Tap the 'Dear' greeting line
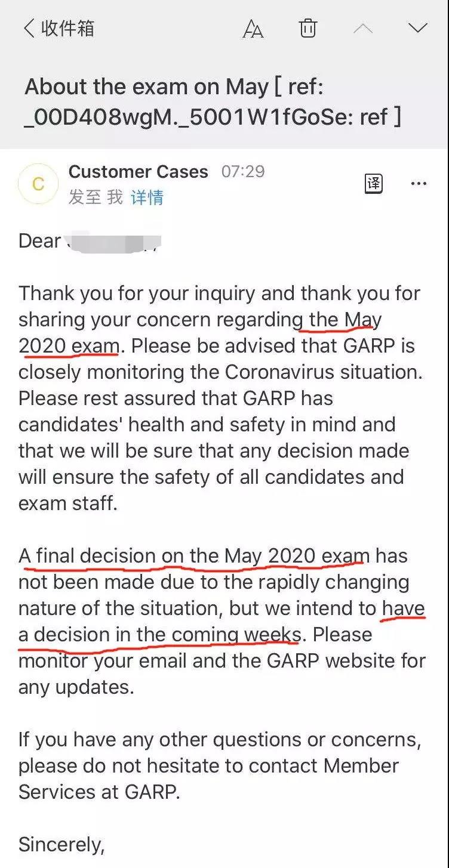This screenshot has height=868, width=449. (90, 241)
